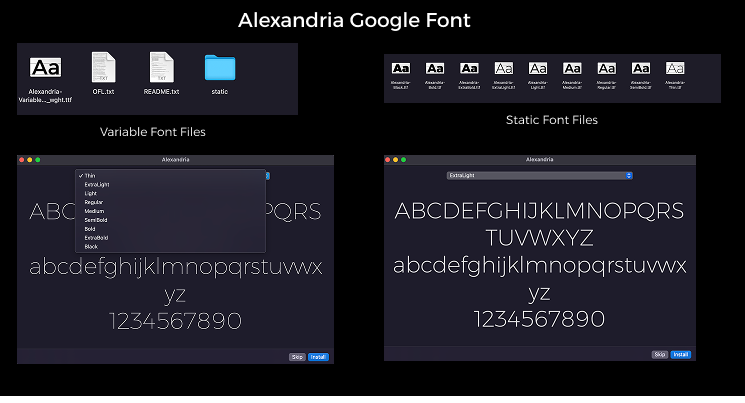Select the Alexandria-ExtraLight.ttf font file
The image size is (745, 403).
tap(504, 68)
